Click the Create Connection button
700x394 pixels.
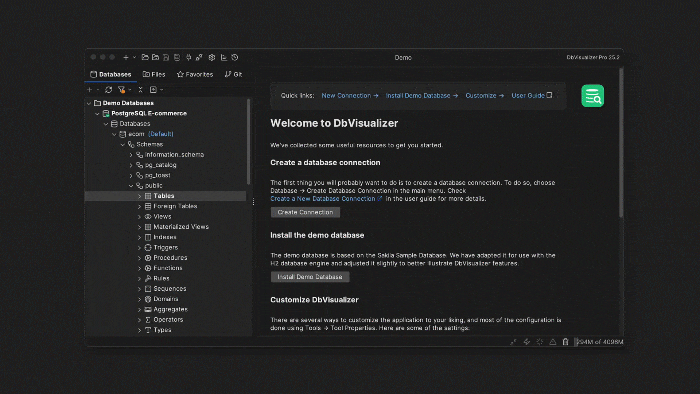pyautogui.click(x=305, y=212)
